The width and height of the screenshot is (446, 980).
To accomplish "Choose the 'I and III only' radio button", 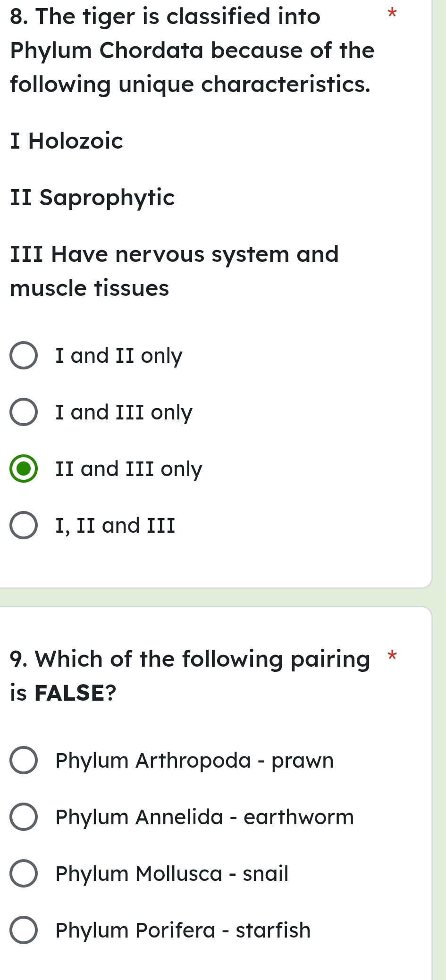I will pyautogui.click(x=24, y=412).
